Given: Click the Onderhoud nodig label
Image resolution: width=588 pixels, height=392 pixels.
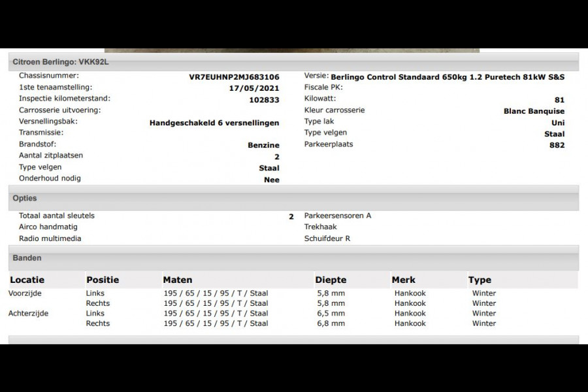Looking at the screenshot, I should pos(50,178).
